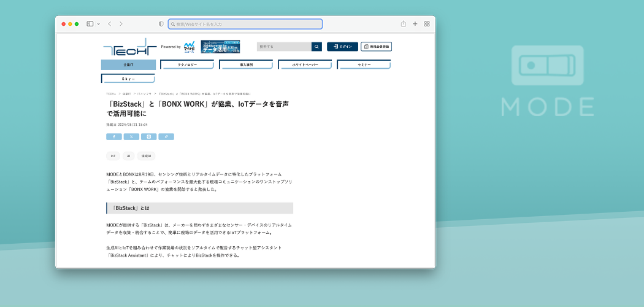Open the ホワイトペーパー navigation tab
Image resolution: width=644 pixels, height=307 pixels.
tap(305, 64)
